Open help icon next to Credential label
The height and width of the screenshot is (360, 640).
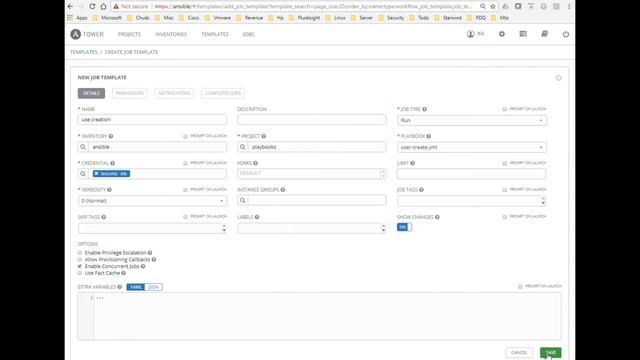112,163
